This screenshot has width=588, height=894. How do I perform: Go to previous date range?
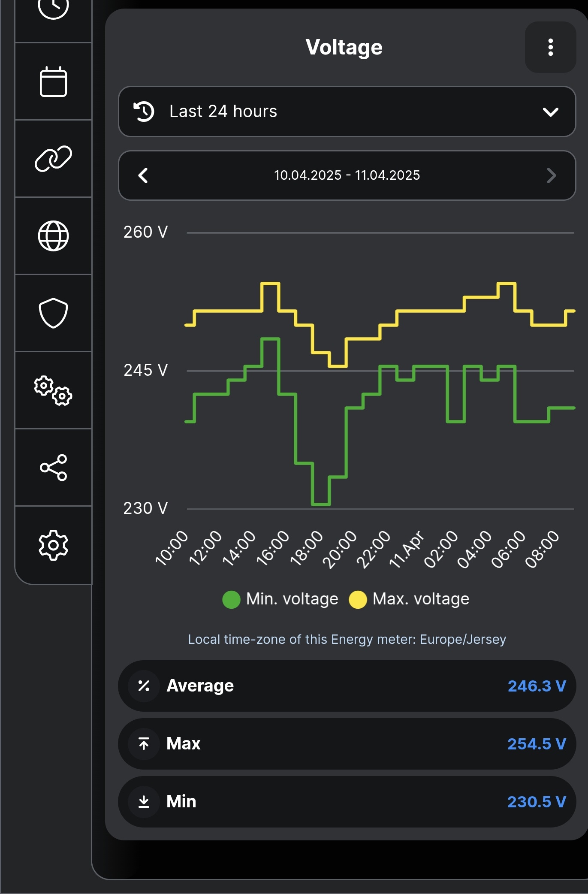pyautogui.click(x=143, y=175)
